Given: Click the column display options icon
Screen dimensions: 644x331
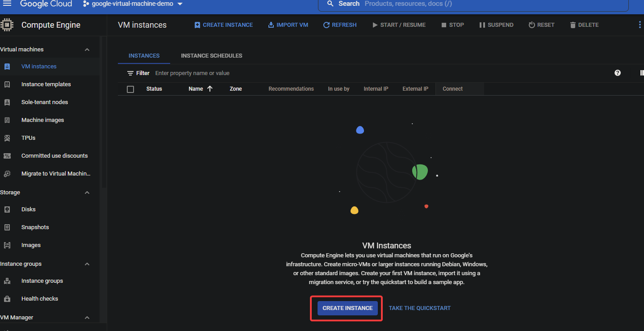Looking at the screenshot, I should pos(641,73).
